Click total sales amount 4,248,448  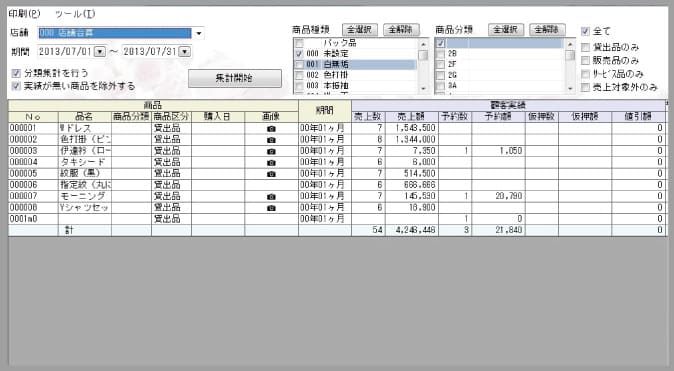[415, 230]
